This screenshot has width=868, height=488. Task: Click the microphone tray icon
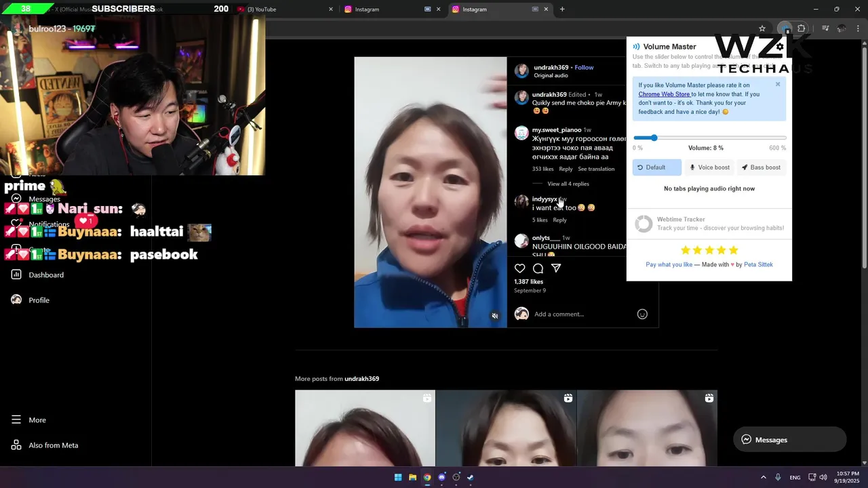point(778,477)
